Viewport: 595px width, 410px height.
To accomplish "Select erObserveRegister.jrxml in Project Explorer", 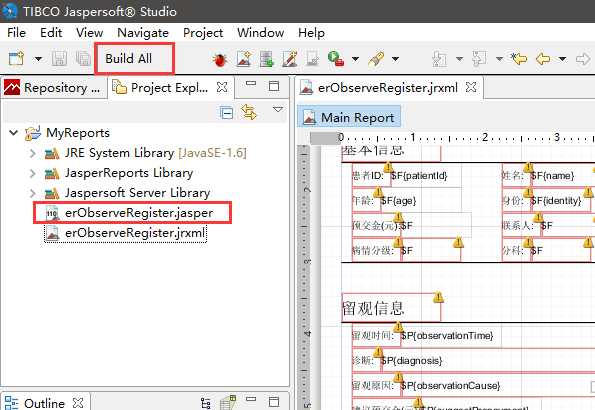I will 135,233.
